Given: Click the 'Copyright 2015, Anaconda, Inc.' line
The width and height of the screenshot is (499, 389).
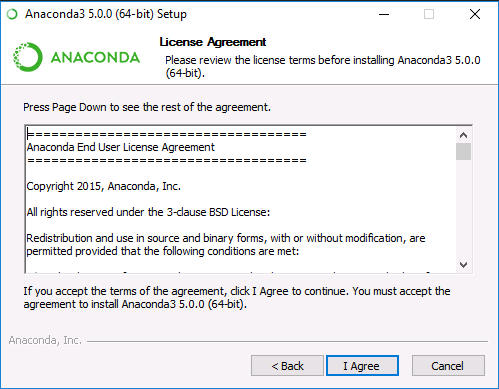Looking at the screenshot, I should coord(104,186).
